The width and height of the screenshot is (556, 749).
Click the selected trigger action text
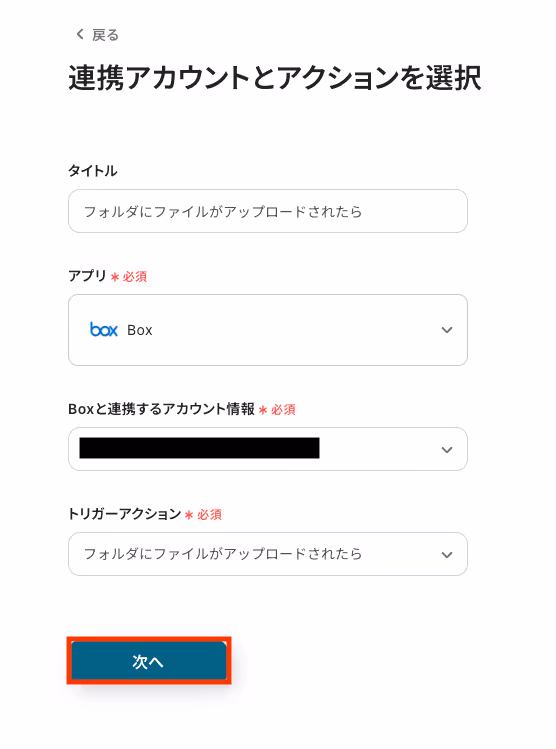[223, 554]
